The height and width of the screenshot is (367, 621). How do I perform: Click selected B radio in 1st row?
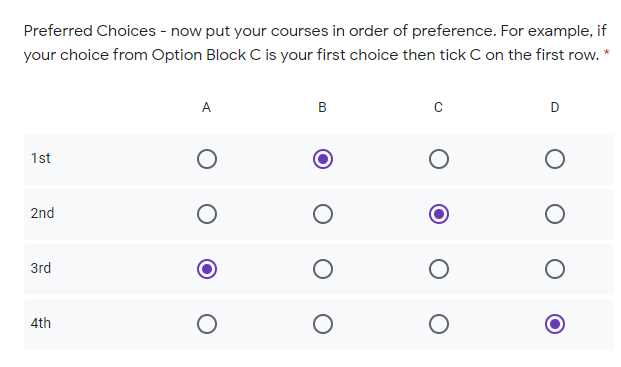tap(323, 159)
